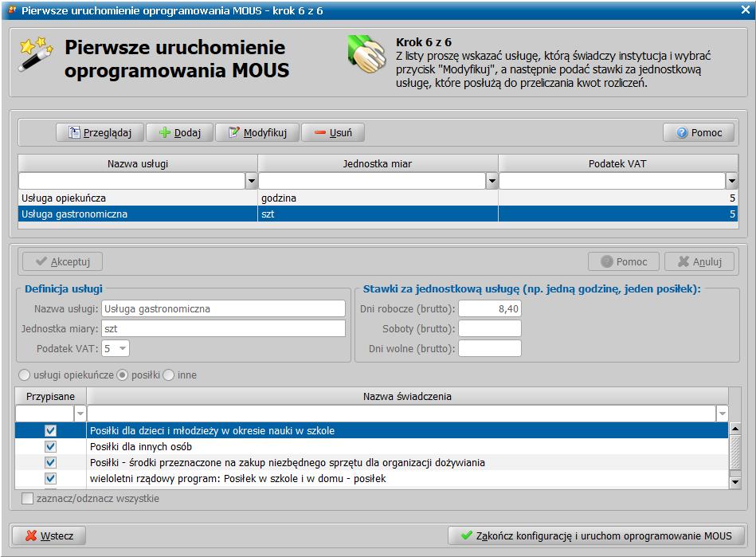Select row Posiłek w szkole i w domu - posiłek
This screenshot has height=557, width=756.
[x=372, y=478]
